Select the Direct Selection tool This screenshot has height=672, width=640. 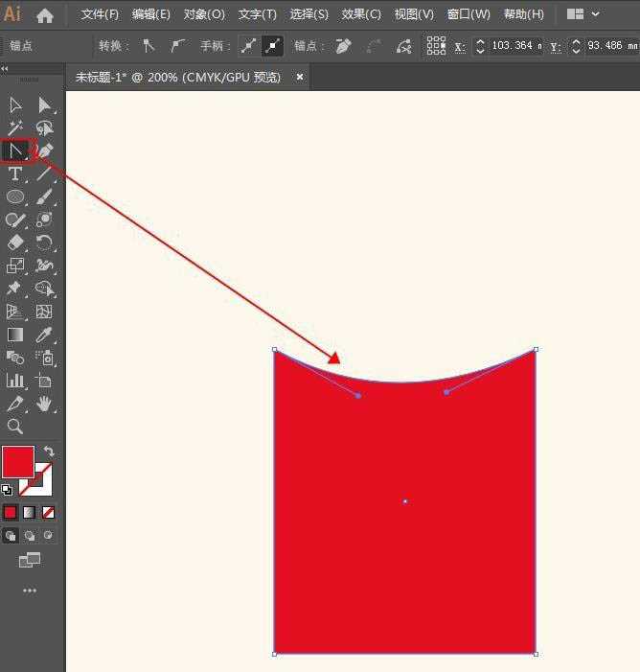(44, 104)
